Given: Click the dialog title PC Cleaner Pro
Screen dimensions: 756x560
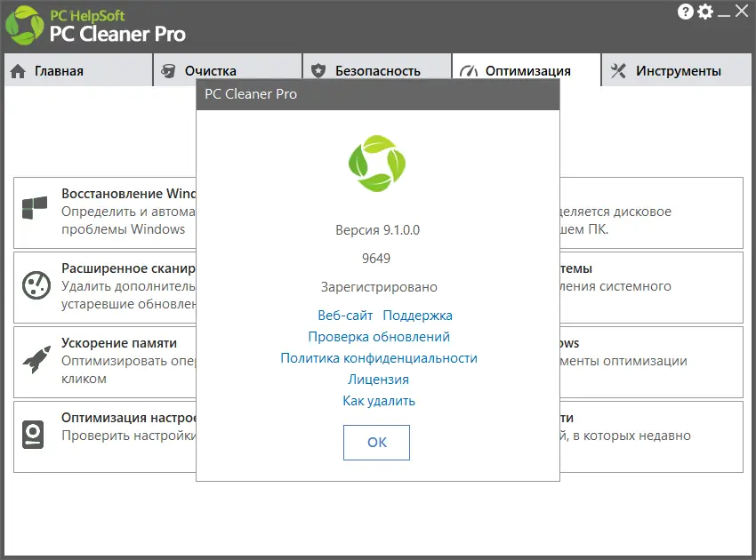Looking at the screenshot, I should (251, 94).
